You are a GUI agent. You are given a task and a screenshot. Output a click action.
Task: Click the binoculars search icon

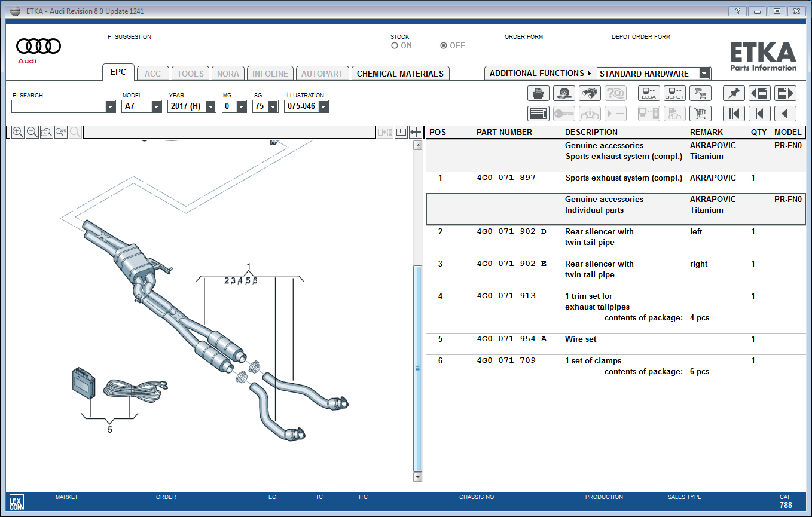pyautogui.click(x=590, y=93)
